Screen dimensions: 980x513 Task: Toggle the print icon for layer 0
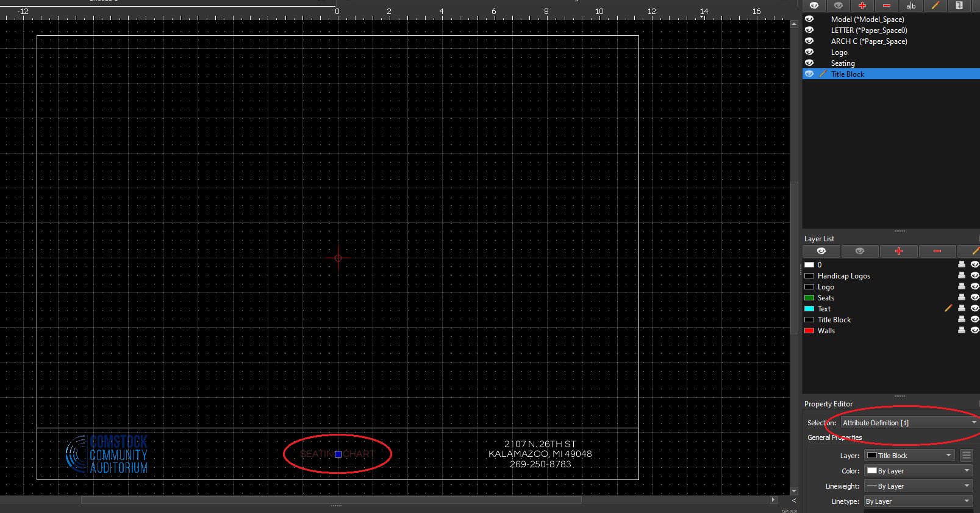click(x=962, y=264)
